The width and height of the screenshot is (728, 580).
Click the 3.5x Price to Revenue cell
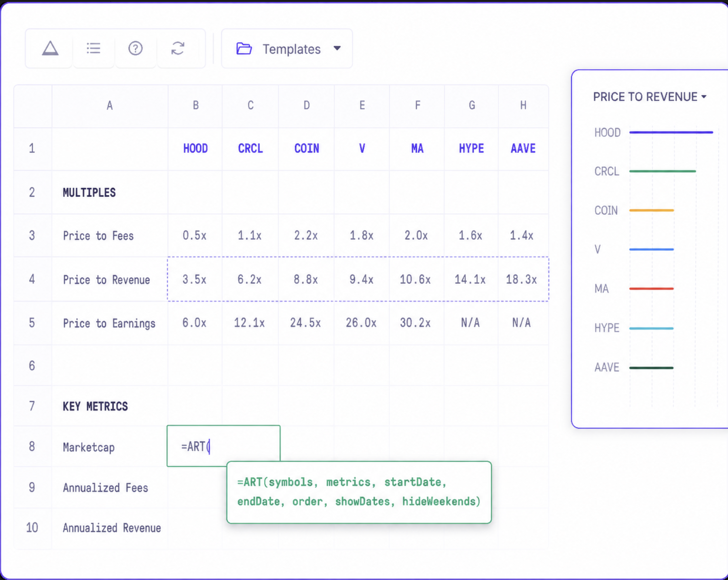coord(195,280)
